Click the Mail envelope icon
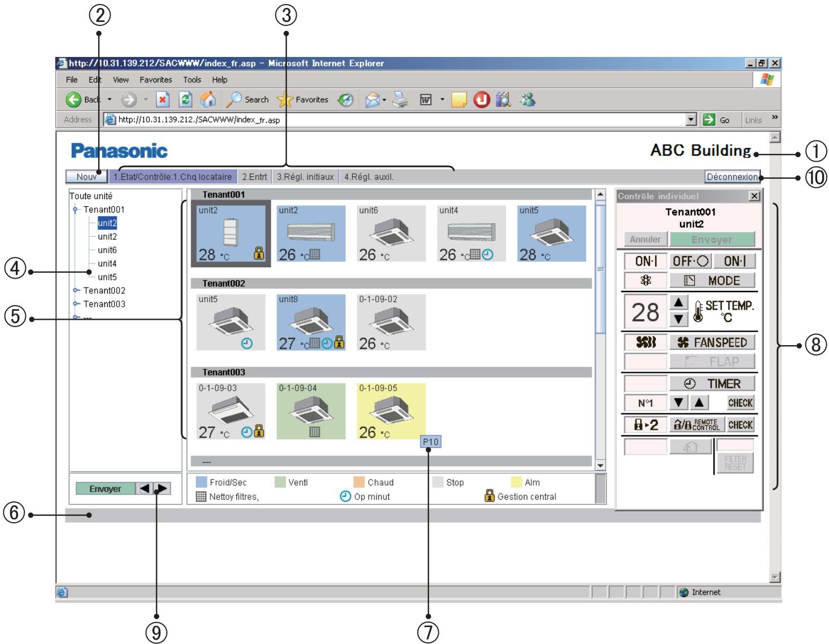829x644 pixels. (372, 100)
